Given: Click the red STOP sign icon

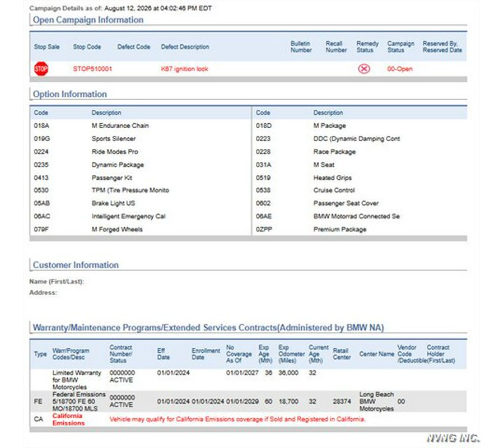Looking at the screenshot, I should 41,69.
